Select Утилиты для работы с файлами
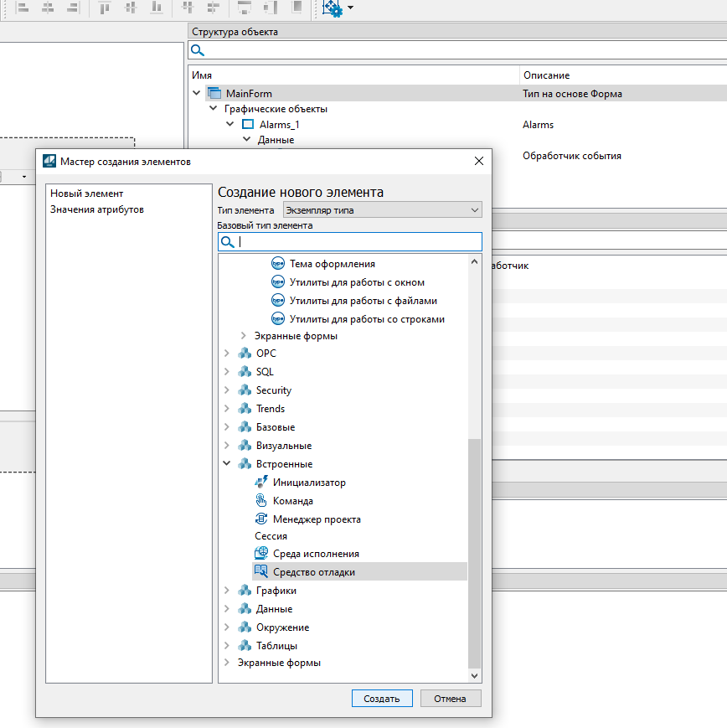The image size is (727, 728). 363,301
